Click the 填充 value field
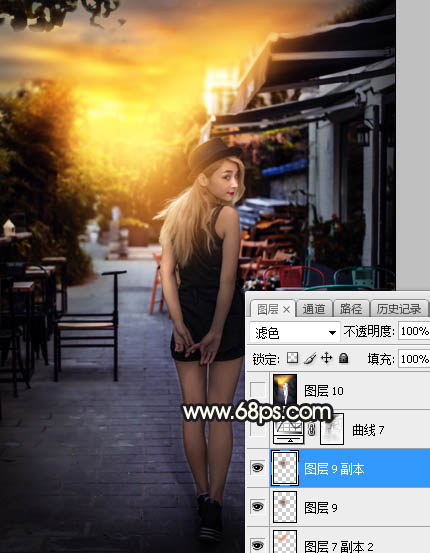Viewport: 430px width, 553px height. 414,359
